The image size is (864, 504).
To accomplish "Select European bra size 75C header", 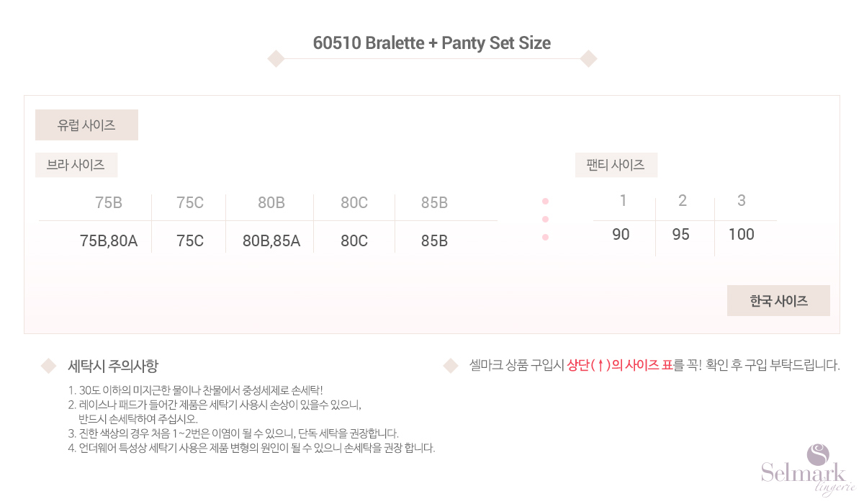I will tap(190, 203).
